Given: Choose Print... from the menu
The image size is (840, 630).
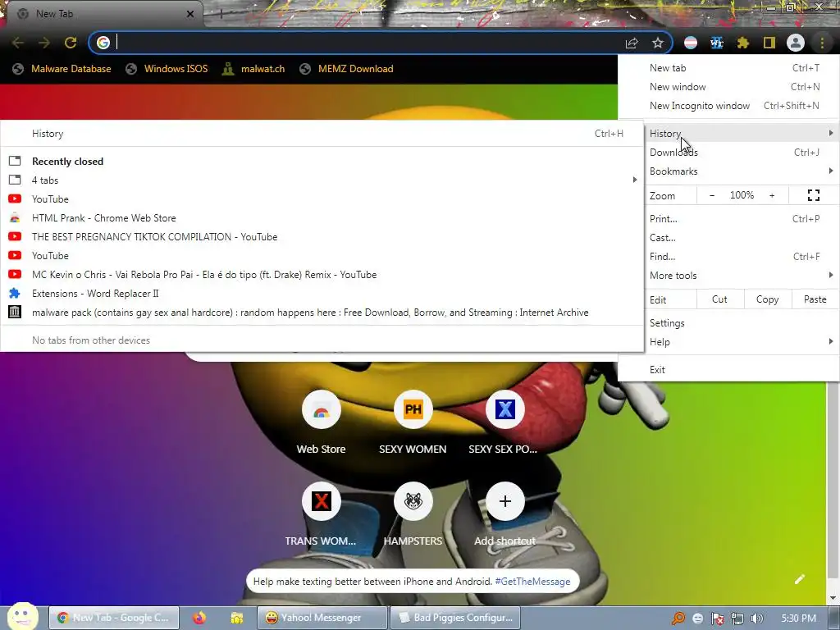Looking at the screenshot, I should (x=729, y=218).
